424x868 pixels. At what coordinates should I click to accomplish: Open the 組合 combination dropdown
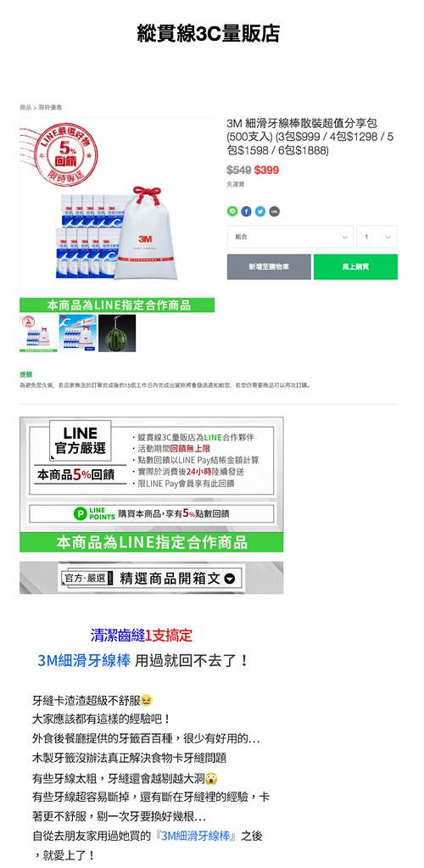point(290,237)
